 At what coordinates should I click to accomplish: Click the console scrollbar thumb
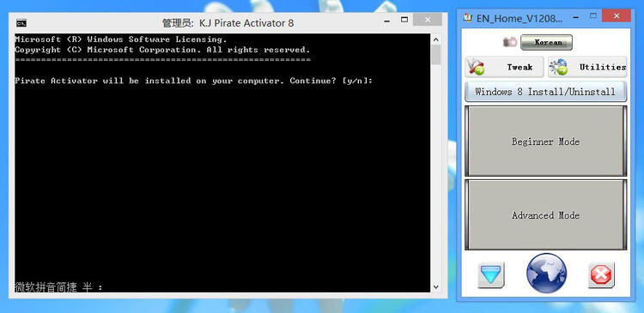[x=435, y=55]
